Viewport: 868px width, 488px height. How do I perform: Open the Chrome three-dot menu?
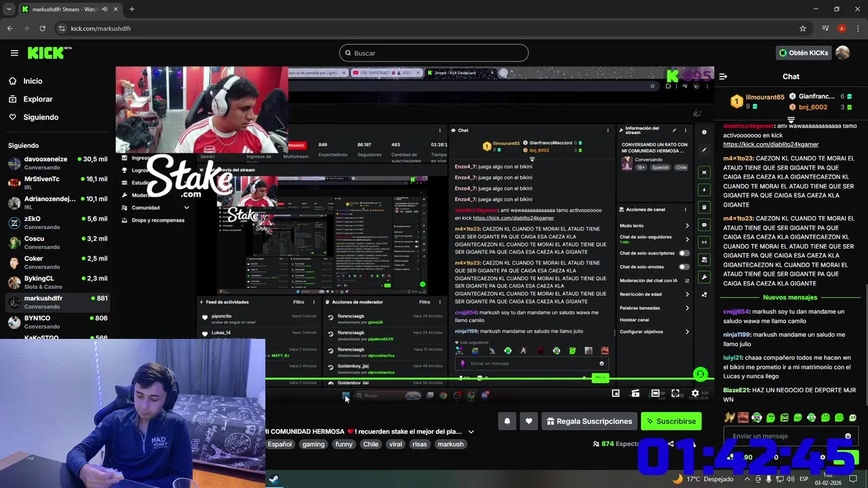click(858, 28)
